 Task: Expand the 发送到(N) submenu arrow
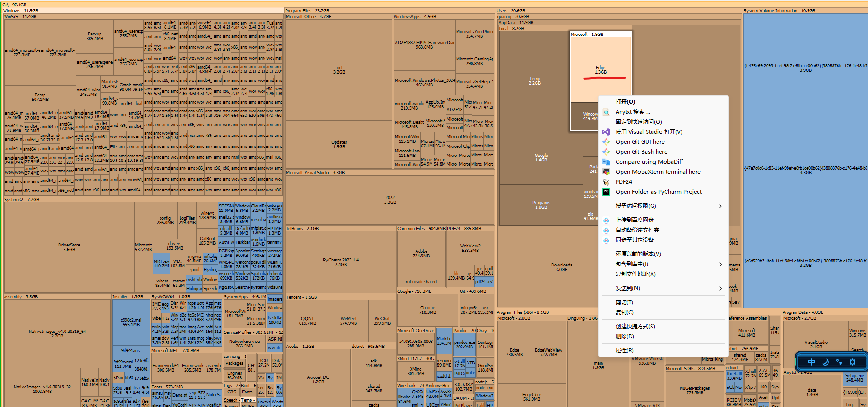pos(720,288)
